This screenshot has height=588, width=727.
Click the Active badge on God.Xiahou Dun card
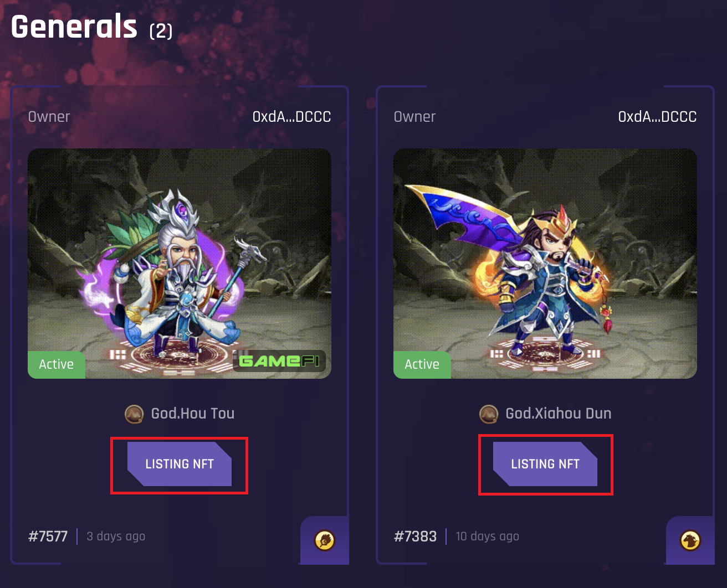tap(422, 364)
